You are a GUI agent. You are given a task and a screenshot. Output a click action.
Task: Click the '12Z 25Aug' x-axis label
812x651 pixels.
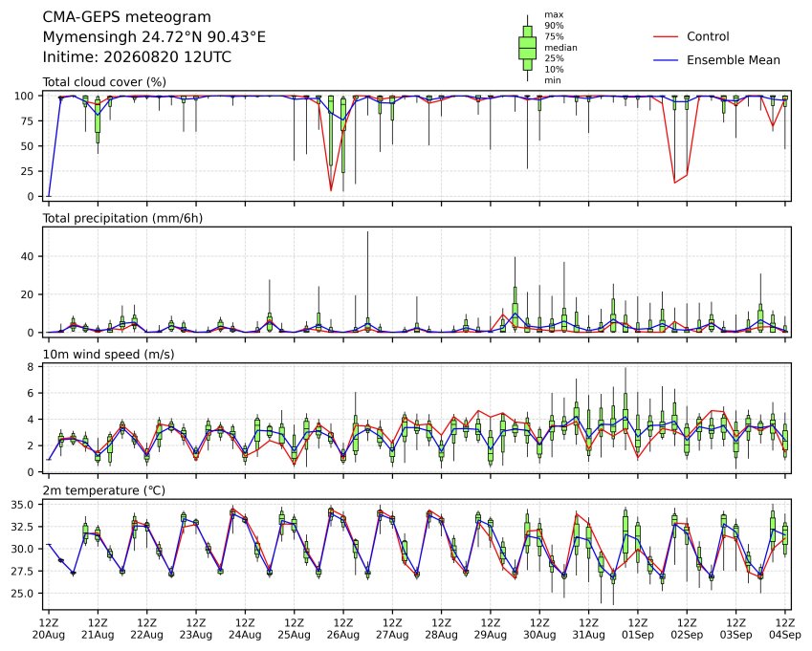pyautogui.click(x=295, y=629)
